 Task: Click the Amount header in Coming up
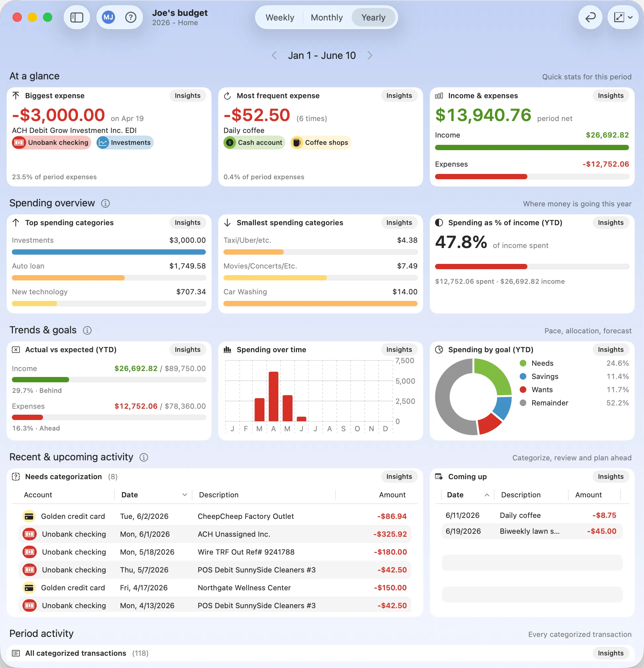coord(588,495)
